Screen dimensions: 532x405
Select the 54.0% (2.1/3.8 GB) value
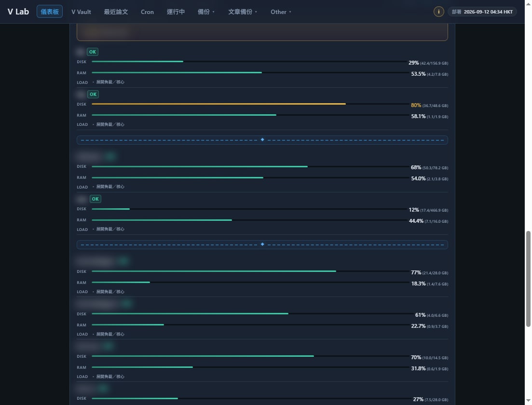(430, 178)
